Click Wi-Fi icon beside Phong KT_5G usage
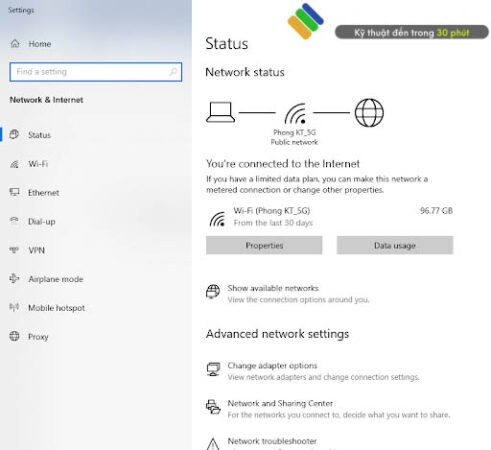This screenshot has width=491, height=450. [x=217, y=219]
